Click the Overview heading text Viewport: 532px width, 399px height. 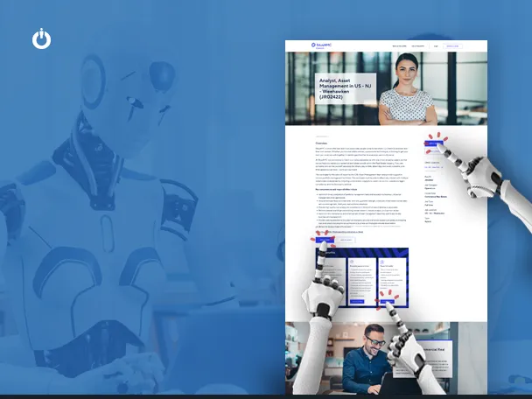[x=321, y=143]
